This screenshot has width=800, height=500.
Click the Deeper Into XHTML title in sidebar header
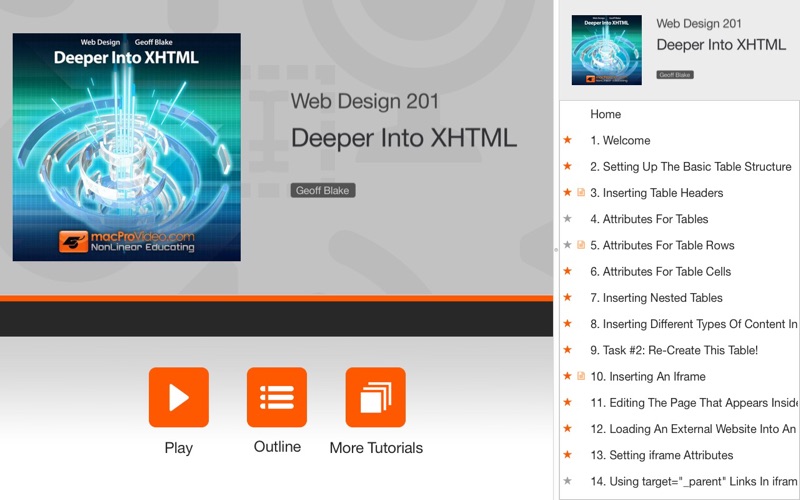(721, 44)
